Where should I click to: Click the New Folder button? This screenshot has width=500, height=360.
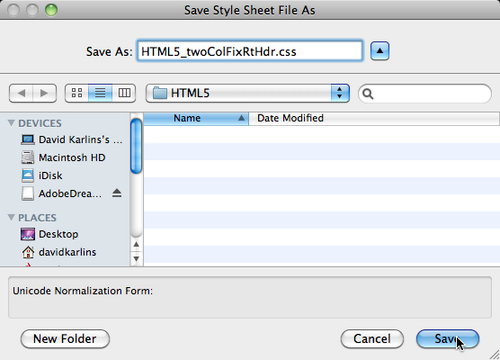click(x=65, y=339)
